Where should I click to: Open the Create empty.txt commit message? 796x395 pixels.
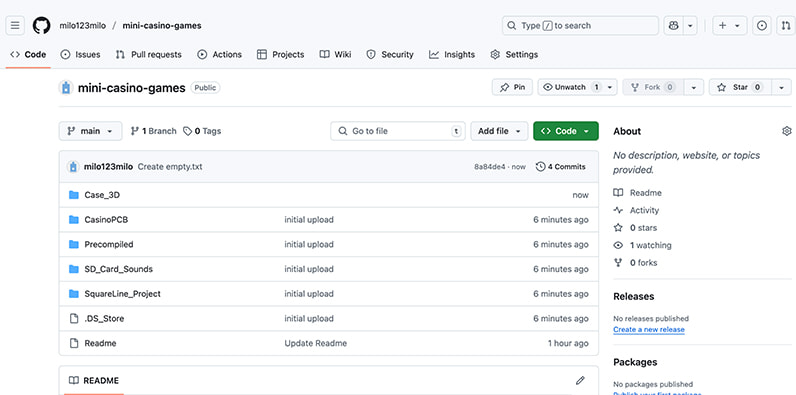[170, 167]
